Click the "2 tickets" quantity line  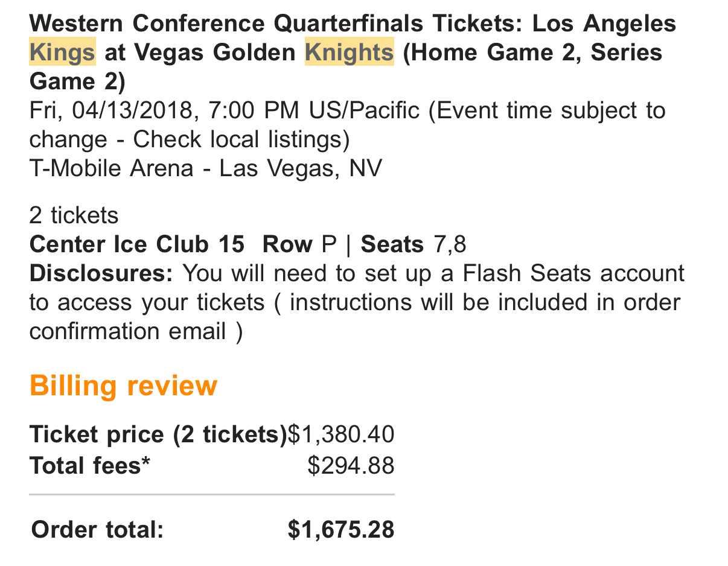(x=74, y=215)
